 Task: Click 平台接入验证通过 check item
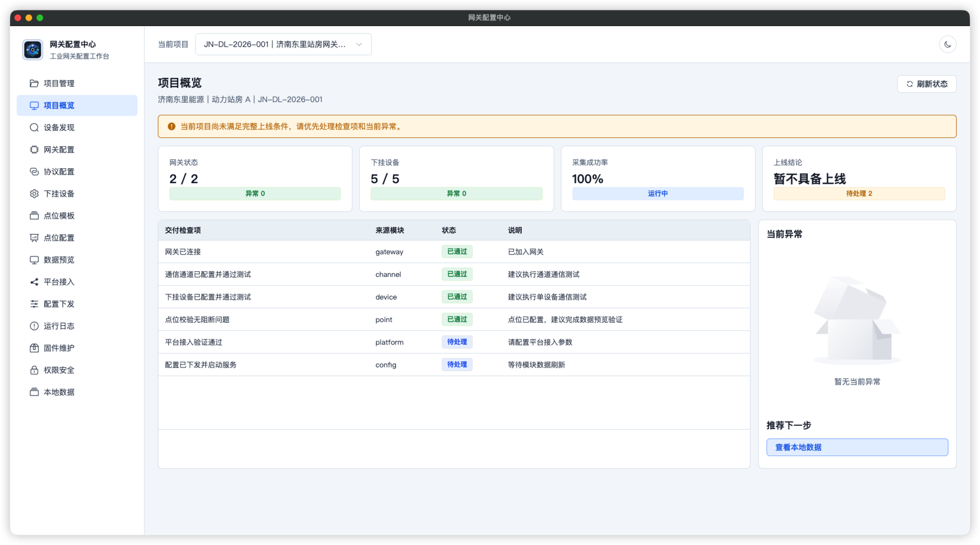(x=194, y=342)
